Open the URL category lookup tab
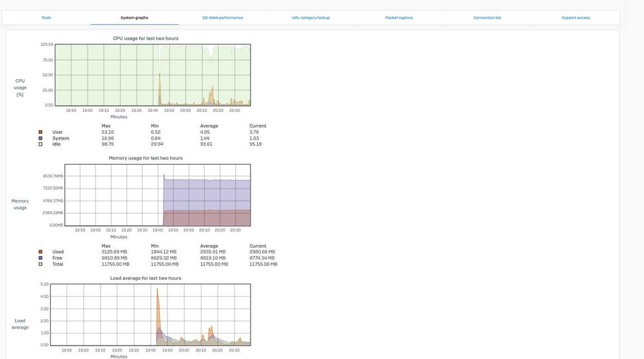644x359 pixels. pyautogui.click(x=311, y=17)
